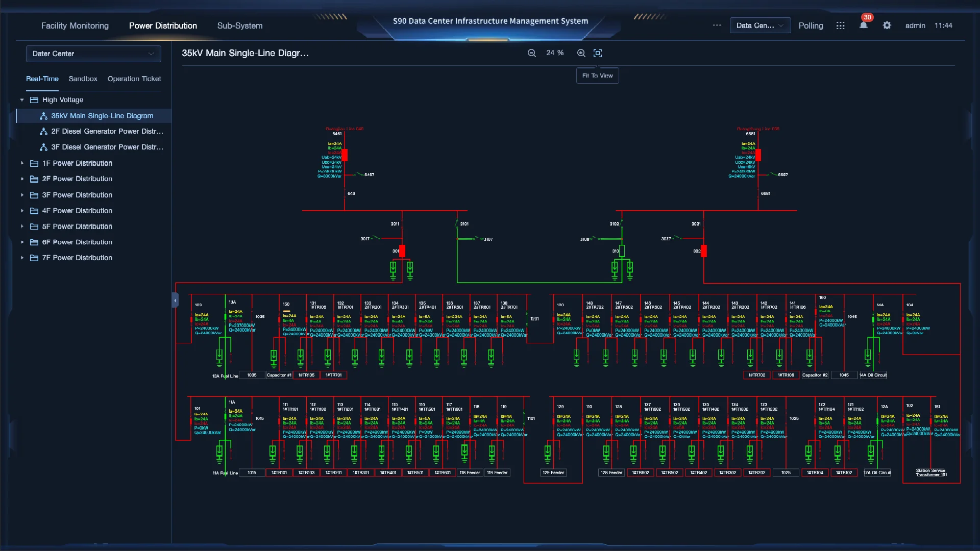Open the Facility Monitoring menu
This screenshot has width=980, height=551.
pyautogui.click(x=75, y=26)
